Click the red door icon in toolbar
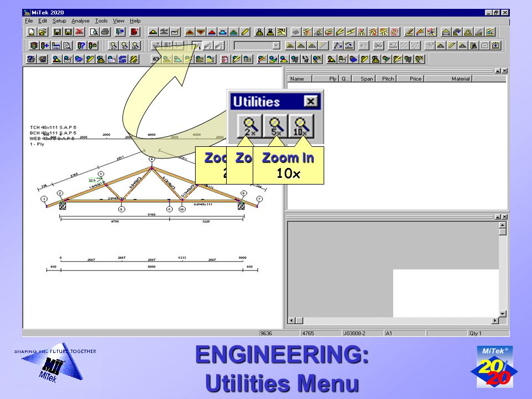Viewport: 532px width, 399px height. (x=135, y=32)
